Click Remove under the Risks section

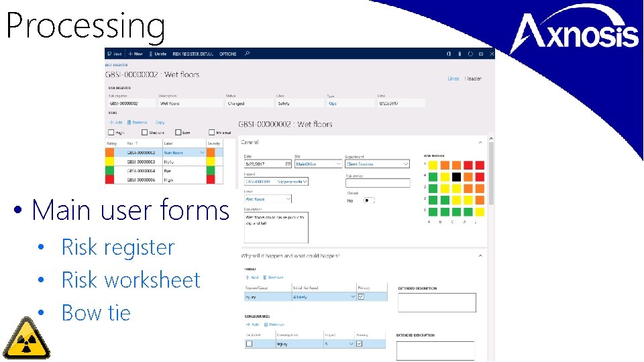(x=137, y=122)
